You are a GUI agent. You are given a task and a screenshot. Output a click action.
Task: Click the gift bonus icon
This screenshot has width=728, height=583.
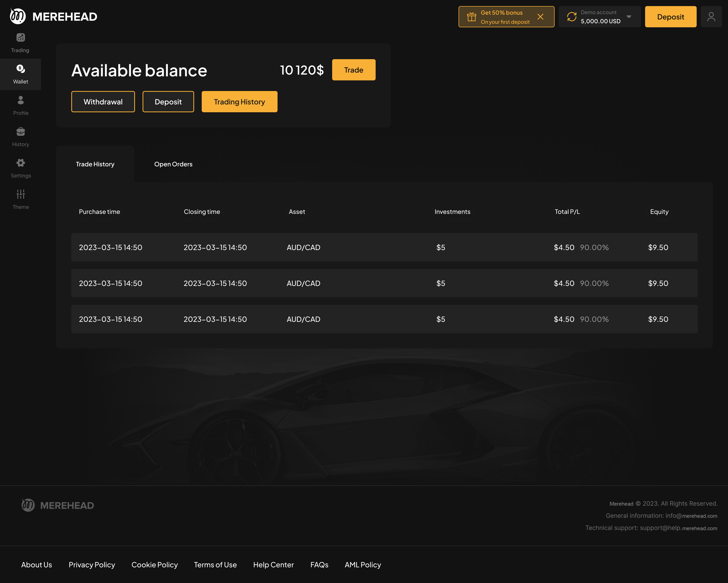(471, 17)
